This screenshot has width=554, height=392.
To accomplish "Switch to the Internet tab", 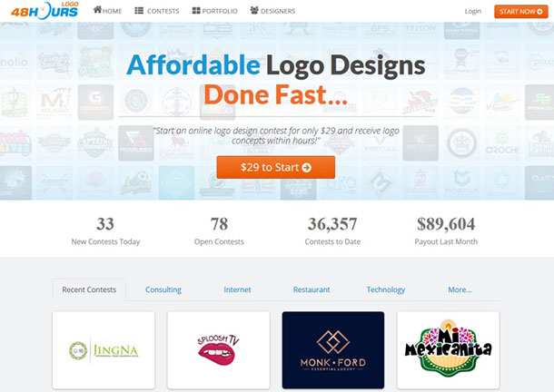I will 237,289.
